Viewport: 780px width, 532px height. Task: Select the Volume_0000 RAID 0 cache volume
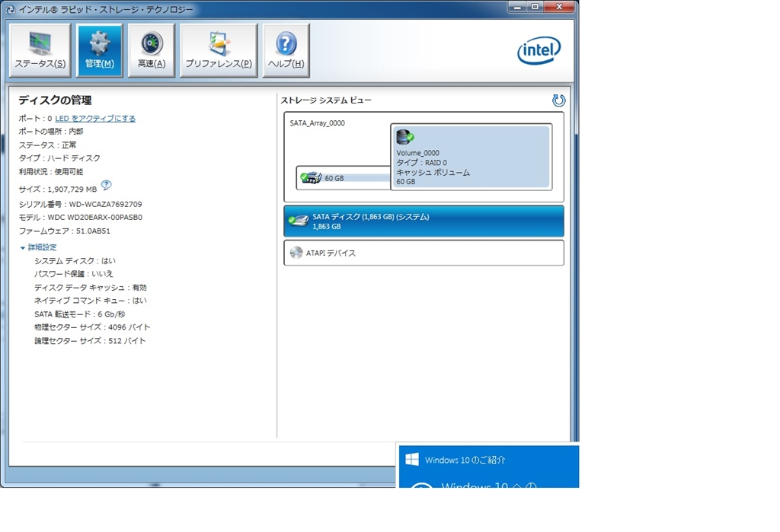tap(471, 157)
